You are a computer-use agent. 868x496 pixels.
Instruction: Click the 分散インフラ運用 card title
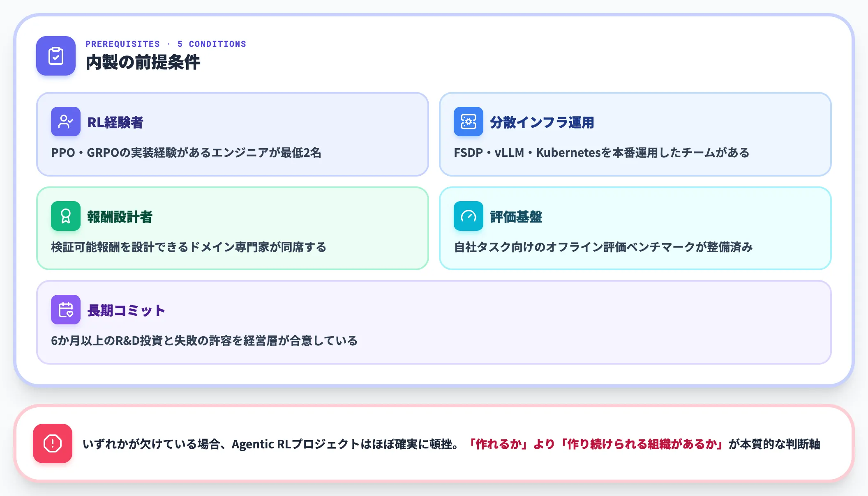(x=542, y=122)
